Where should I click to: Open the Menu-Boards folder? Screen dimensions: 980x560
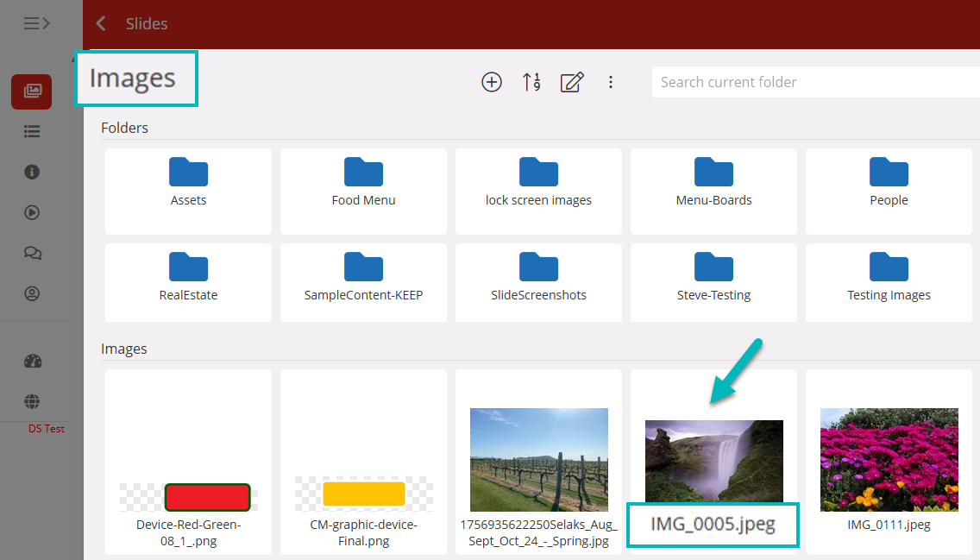(713, 182)
